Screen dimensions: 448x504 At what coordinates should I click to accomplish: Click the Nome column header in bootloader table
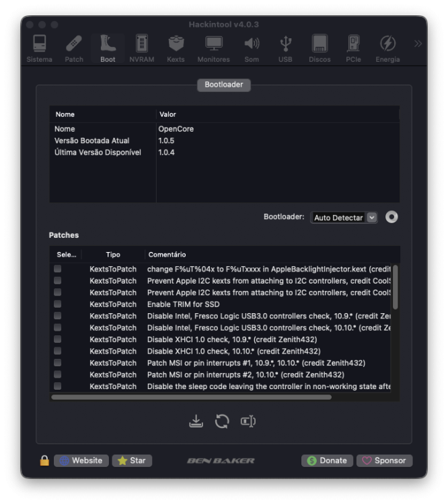pyautogui.click(x=103, y=114)
